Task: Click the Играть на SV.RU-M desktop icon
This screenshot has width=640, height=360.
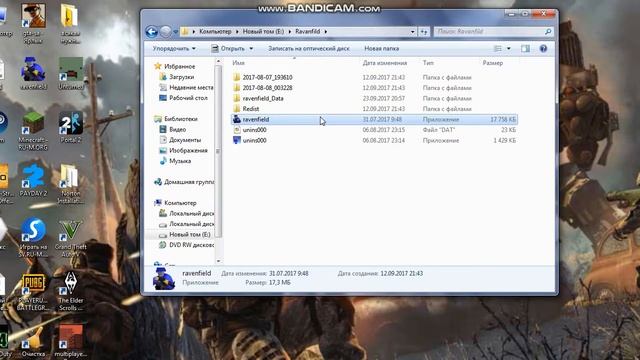Action: [x=33, y=237]
